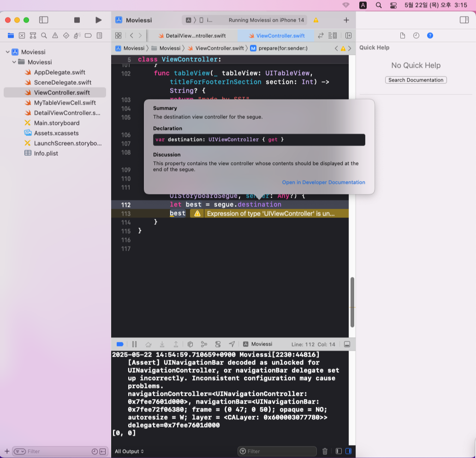Click the Simulate Location arrow icon
This screenshot has width=476, height=458.
point(232,344)
